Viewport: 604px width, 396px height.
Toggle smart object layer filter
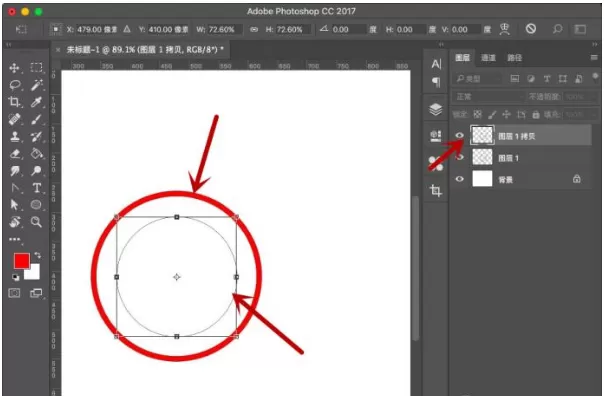point(579,79)
